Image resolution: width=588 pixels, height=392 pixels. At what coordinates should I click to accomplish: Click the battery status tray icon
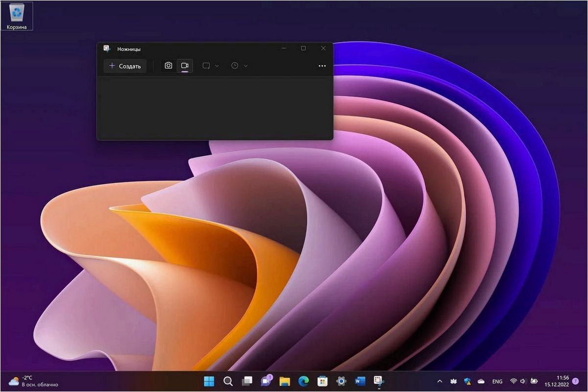click(535, 381)
